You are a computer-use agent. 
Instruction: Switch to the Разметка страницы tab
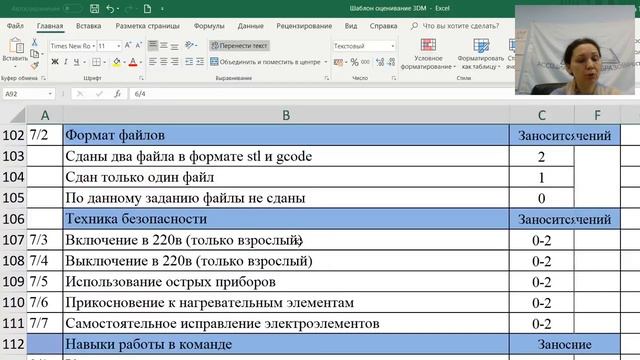(x=147, y=26)
